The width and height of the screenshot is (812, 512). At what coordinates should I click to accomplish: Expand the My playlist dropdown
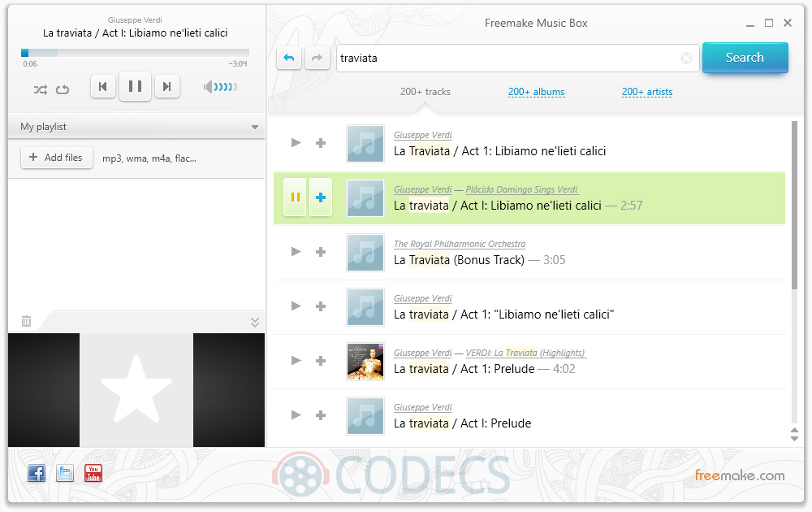[x=254, y=127]
